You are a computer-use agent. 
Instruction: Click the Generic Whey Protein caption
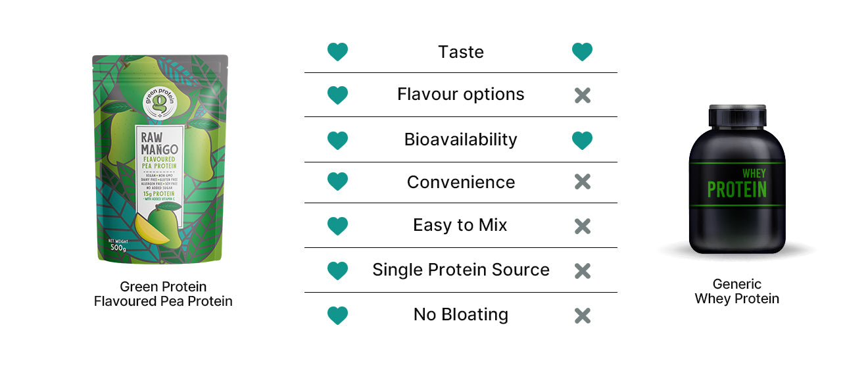pos(736,291)
